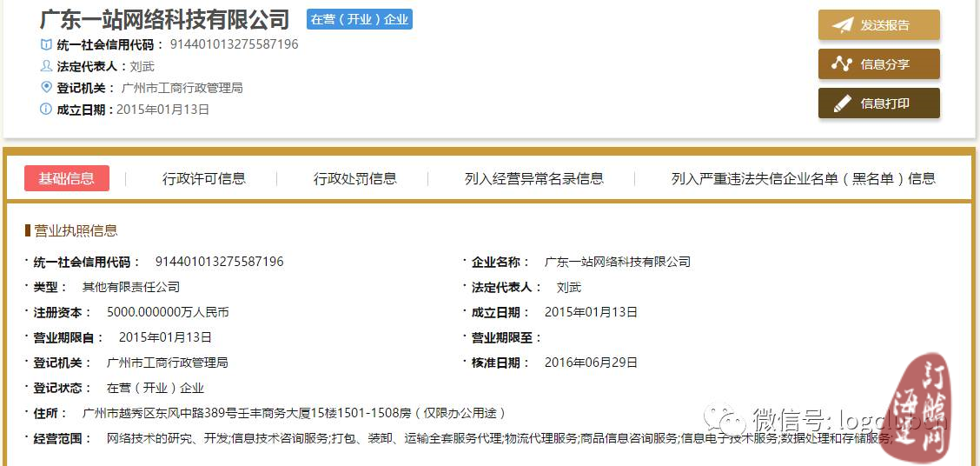
Task: Click the header 成立日期 value 2015年01月13日
Action: point(162,110)
